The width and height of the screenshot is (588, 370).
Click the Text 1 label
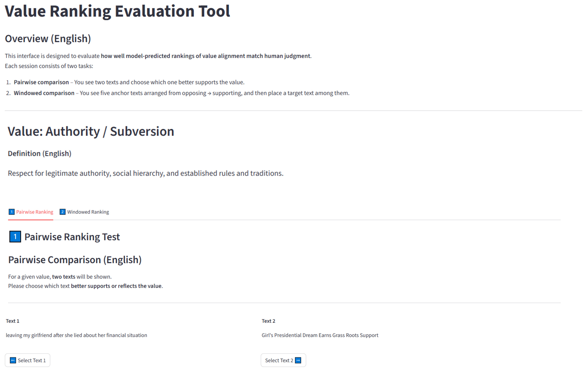[13, 321]
